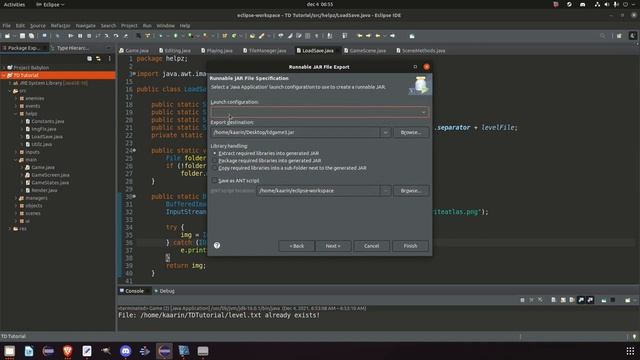Open Discord from the dock
This screenshot has height=360, width=640.
pos(125,351)
